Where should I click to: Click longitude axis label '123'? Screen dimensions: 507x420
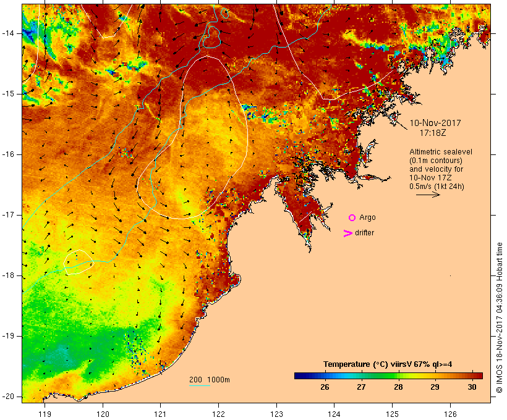(276, 414)
